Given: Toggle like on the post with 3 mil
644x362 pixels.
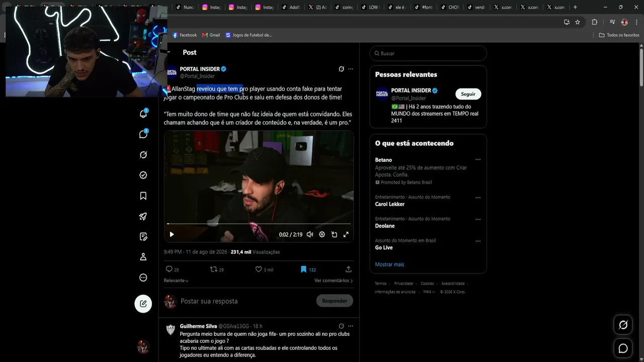Looking at the screenshot, I should 259,269.
